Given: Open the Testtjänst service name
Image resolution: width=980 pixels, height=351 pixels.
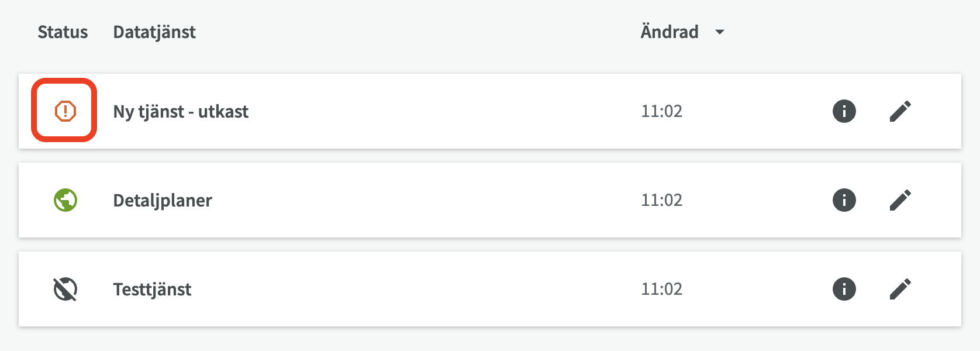Looking at the screenshot, I should 152,289.
